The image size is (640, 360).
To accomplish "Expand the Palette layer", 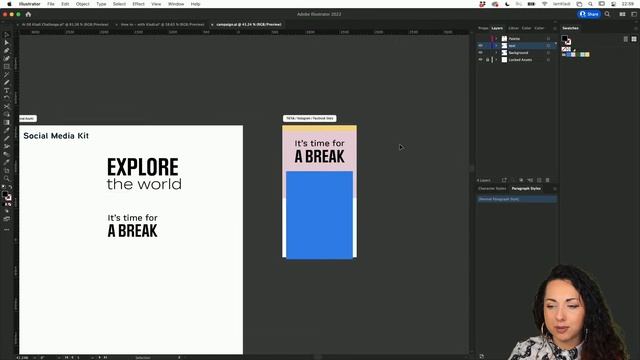I will tap(496, 38).
